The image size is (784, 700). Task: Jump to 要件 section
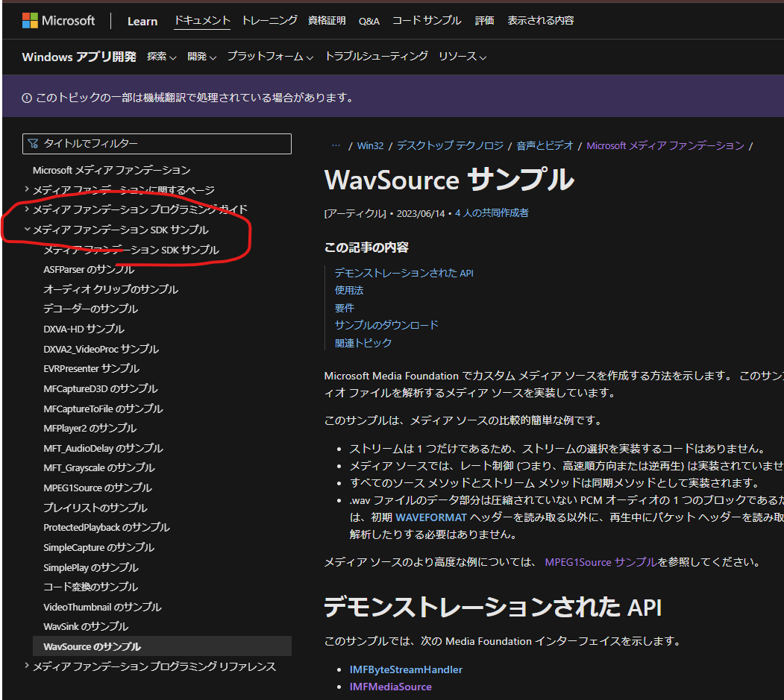(345, 308)
